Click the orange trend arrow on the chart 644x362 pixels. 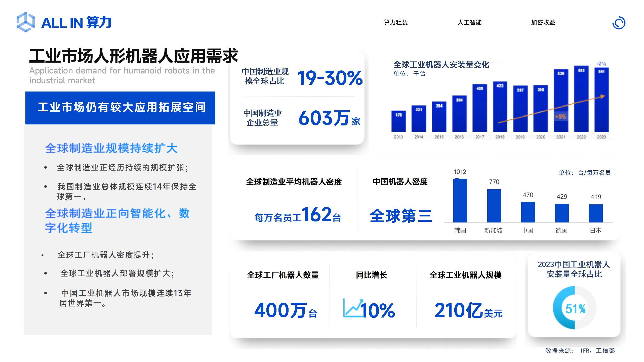(551, 109)
